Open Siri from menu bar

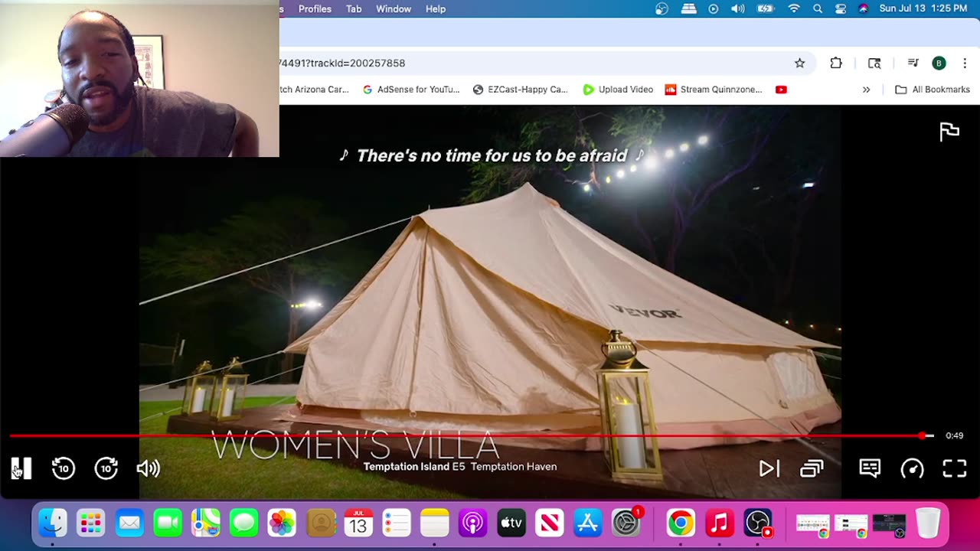[x=864, y=9]
